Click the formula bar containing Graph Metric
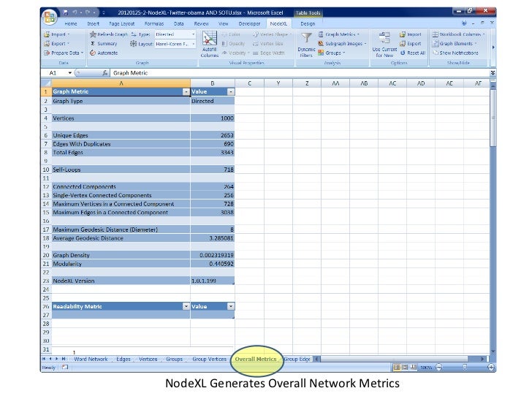Screen dimensions: 532x399 [x=300, y=73]
